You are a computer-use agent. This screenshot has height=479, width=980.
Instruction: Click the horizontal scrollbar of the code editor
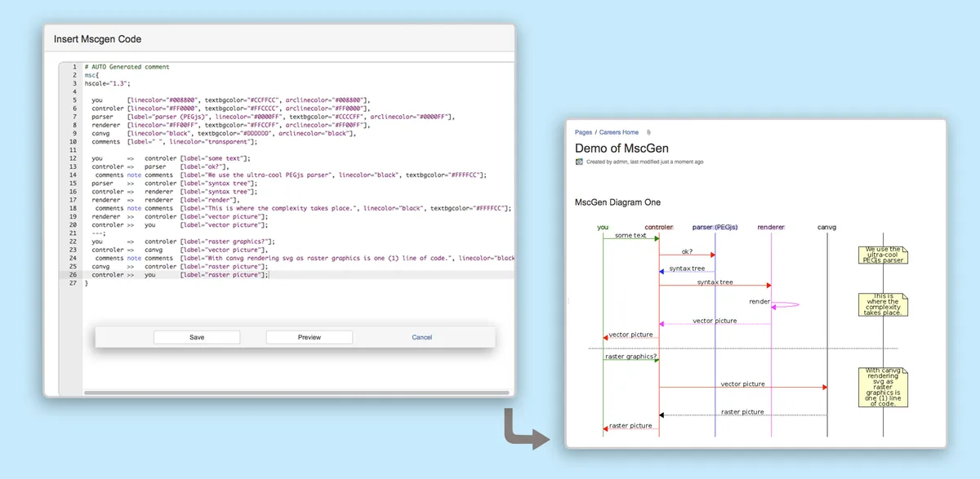[297, 393]
